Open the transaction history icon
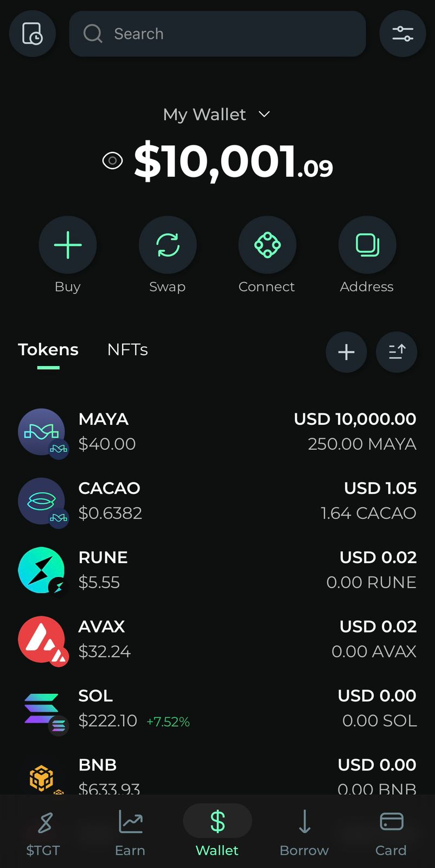Screen dimensions: 435x868 33,34
